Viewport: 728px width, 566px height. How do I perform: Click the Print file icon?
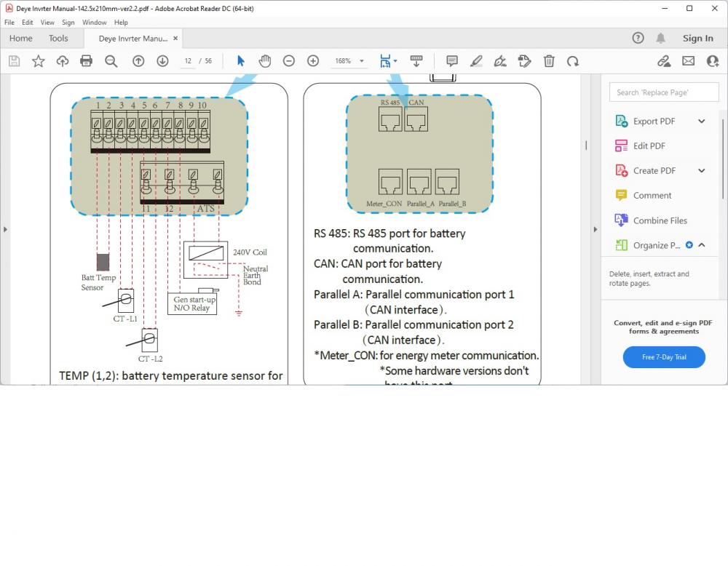tap(87, 61)
